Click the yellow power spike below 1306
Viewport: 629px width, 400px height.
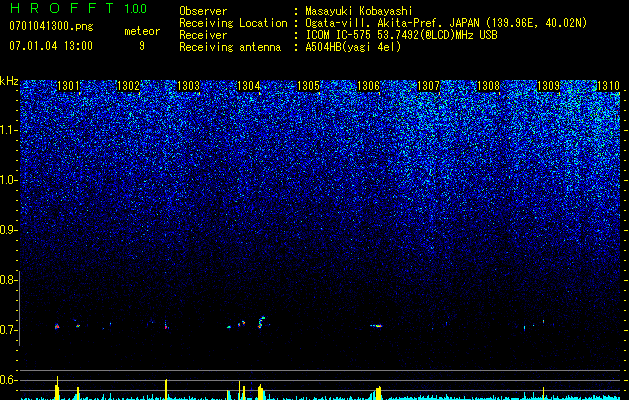click(x=378, y=393)
